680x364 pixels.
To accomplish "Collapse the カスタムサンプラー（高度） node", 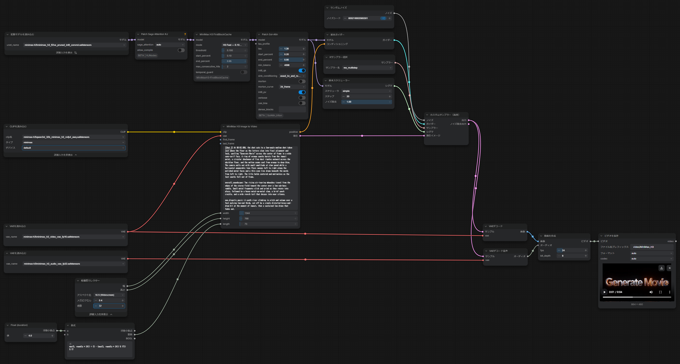I will click(427, 115).
